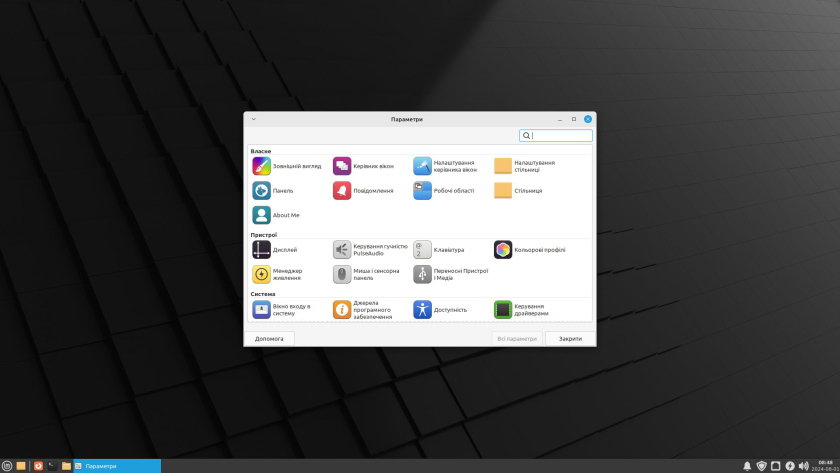This screenshot has height=473, width=840.
Task: Maximize the Параметри window
Action: click(x=574, y=119)
